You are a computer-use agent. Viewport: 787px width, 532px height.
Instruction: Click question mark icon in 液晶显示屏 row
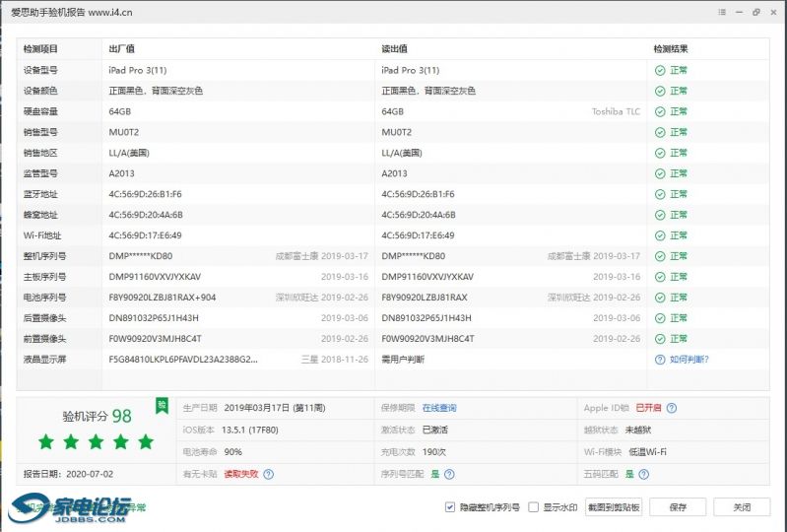click(x=660, y=360)
